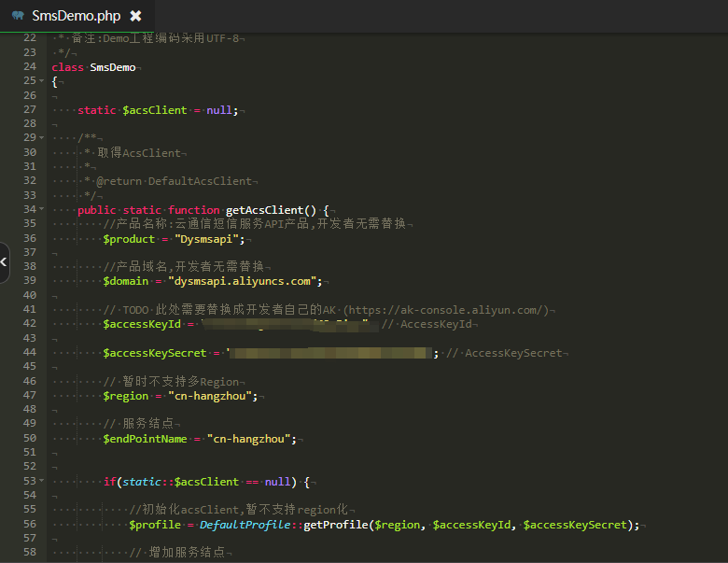
Task: Click line number 42 in the gutter
Action: coord(29,324)
